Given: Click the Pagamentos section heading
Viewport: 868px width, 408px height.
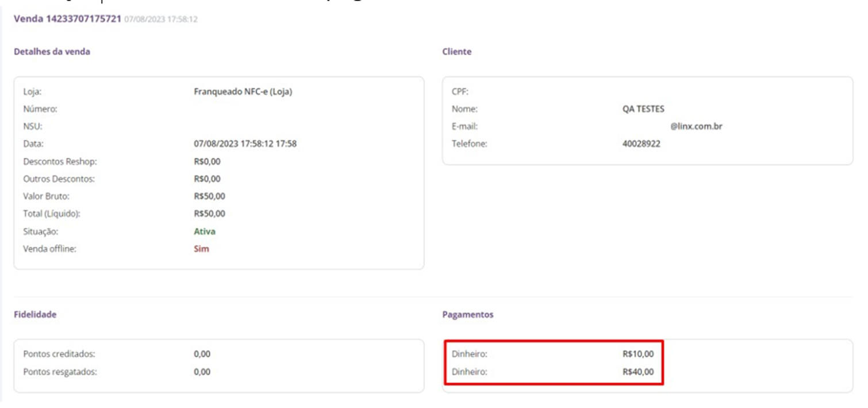Looking at the screenshot, I should point(467,315).
